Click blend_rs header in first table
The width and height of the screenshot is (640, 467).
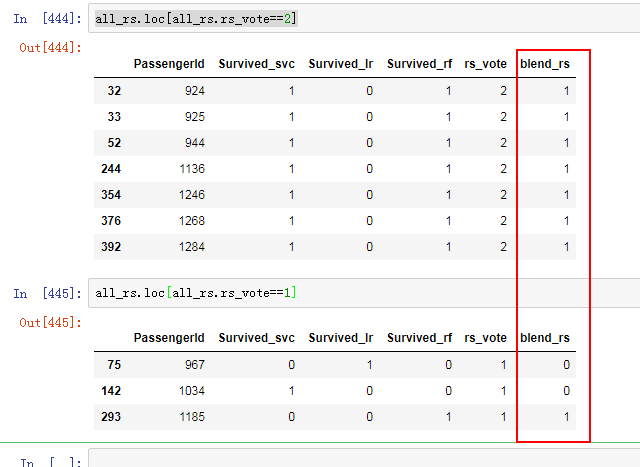(x=545, y=64)
